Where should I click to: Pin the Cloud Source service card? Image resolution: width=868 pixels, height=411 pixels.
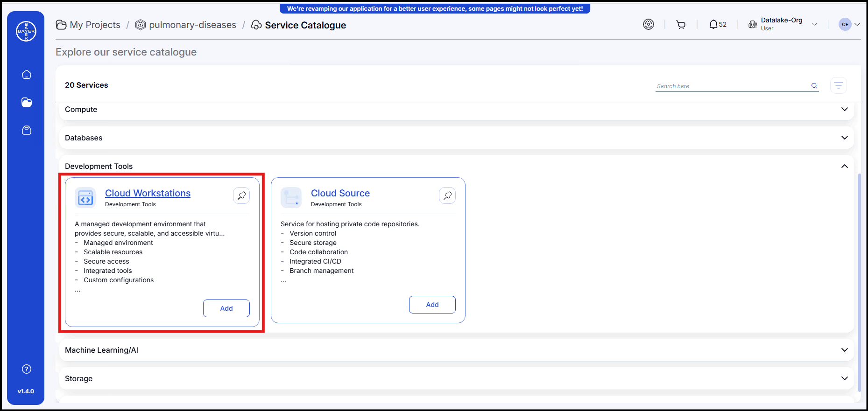pos(447,195)
